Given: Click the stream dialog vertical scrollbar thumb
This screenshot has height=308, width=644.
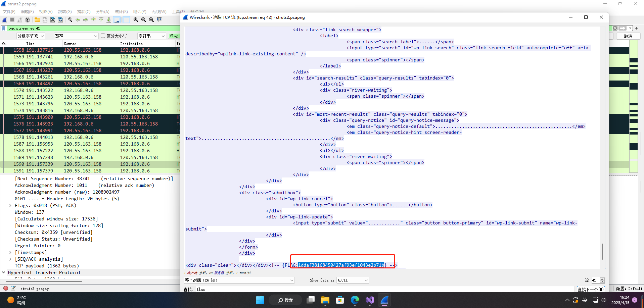Looking at the screenshot, I should coord(602,252).
